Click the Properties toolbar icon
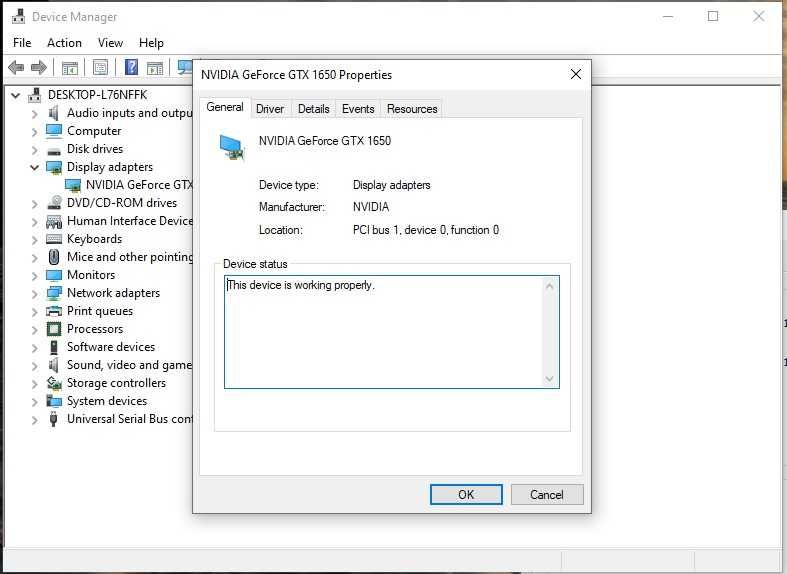The width and height of the screenshot is (787, 574). point(100,67)
